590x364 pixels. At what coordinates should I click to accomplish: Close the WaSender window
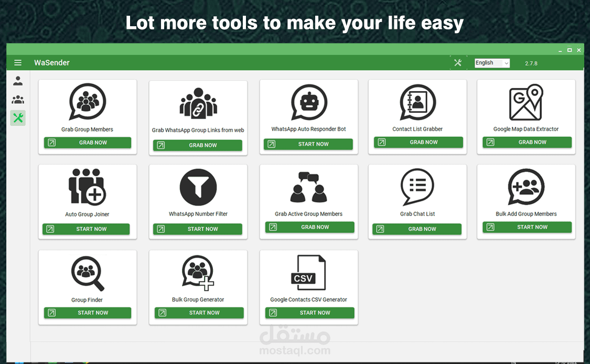tap(578, 50)
